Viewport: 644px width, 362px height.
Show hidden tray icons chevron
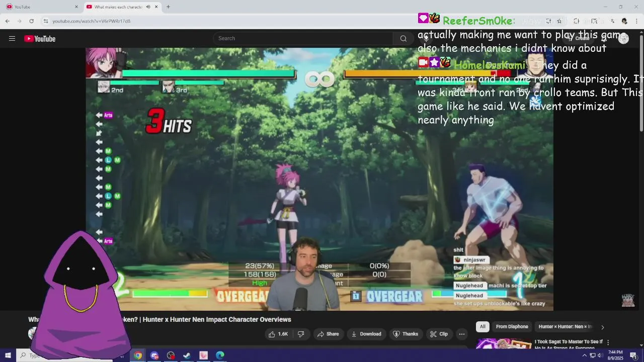(x=584, y=355)
